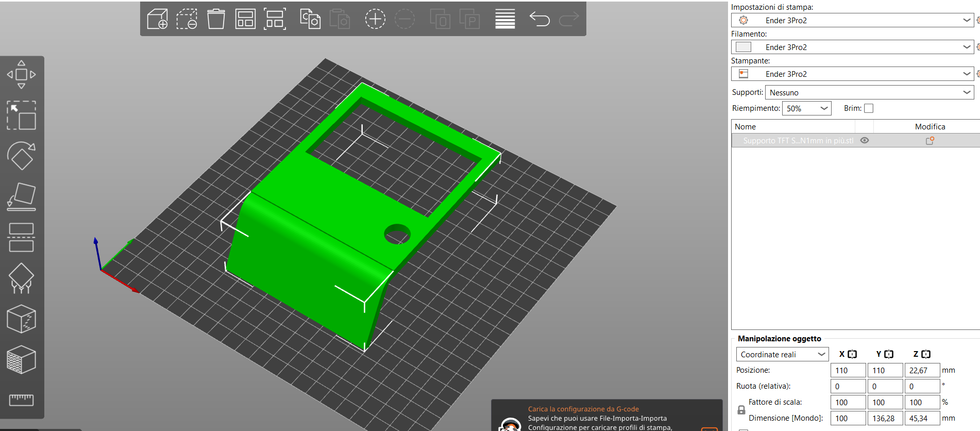Click the Dimensione Y field showing 136,28

click(x=885, y=418)
